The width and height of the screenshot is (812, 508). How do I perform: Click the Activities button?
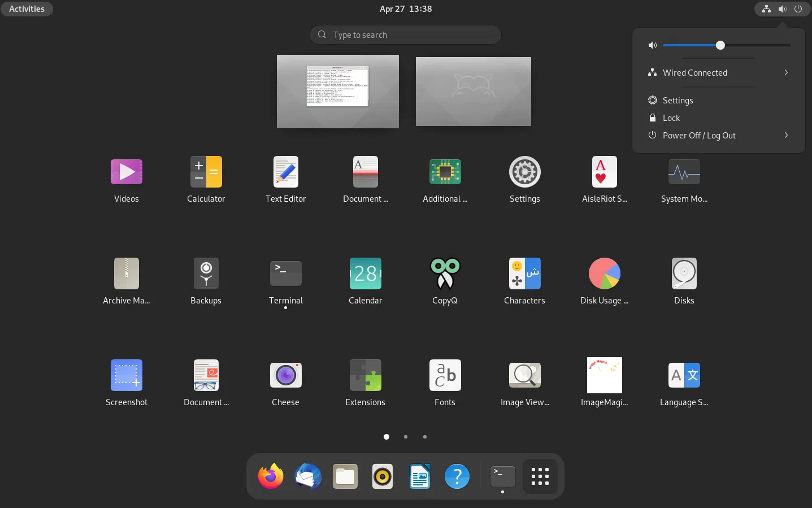tap(27, 8)
